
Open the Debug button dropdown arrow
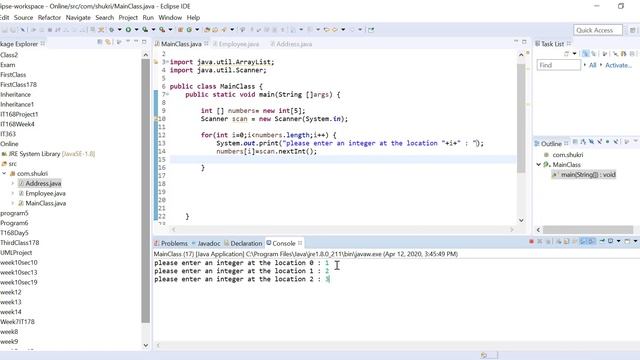(120, 29)
